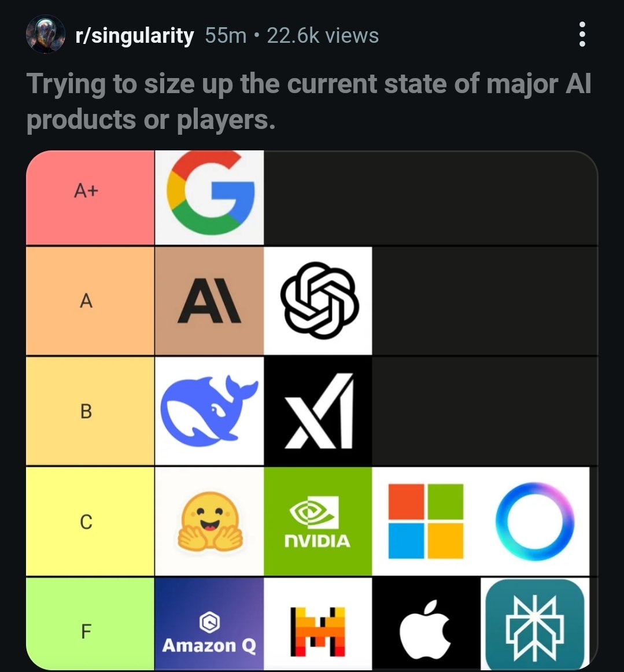Viewport: 624px width, 672px height.
Task: Click the Meta AI ring logo
Action: click(535, 521)
